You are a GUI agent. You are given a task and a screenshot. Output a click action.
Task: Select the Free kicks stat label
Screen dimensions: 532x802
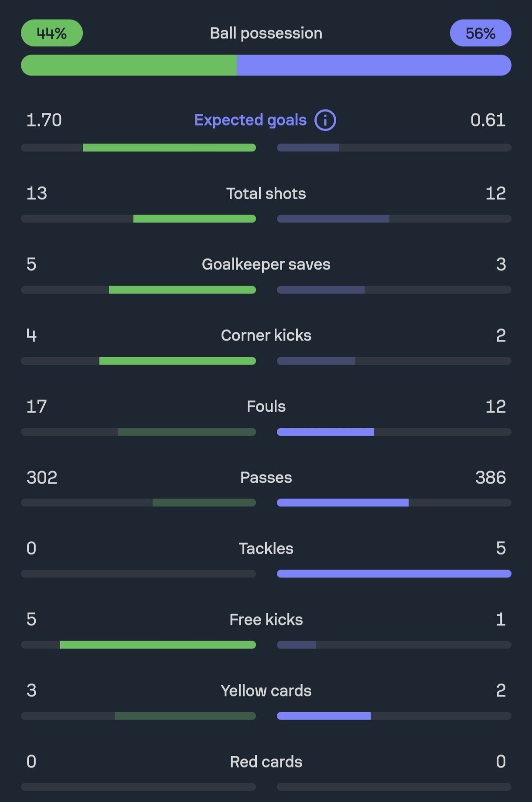[266, 620]
